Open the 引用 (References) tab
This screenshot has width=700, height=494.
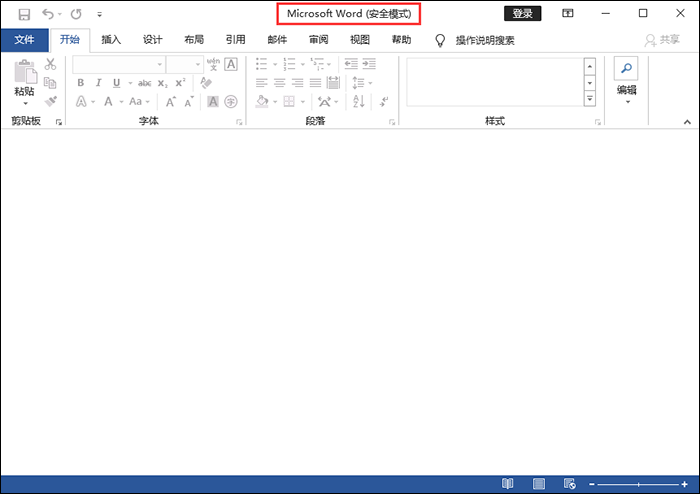(x=235, y=40)
